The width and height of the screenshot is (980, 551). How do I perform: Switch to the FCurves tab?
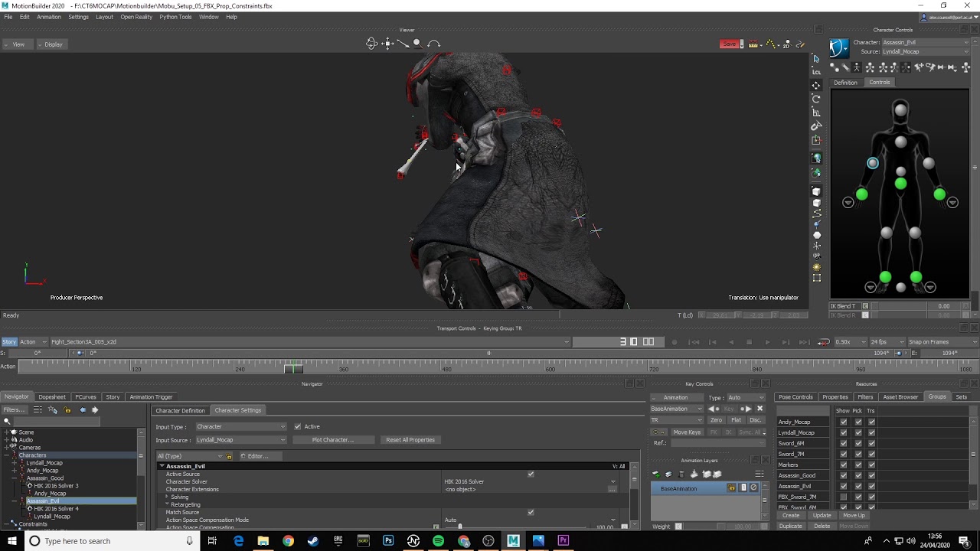(x=86, y=396)
